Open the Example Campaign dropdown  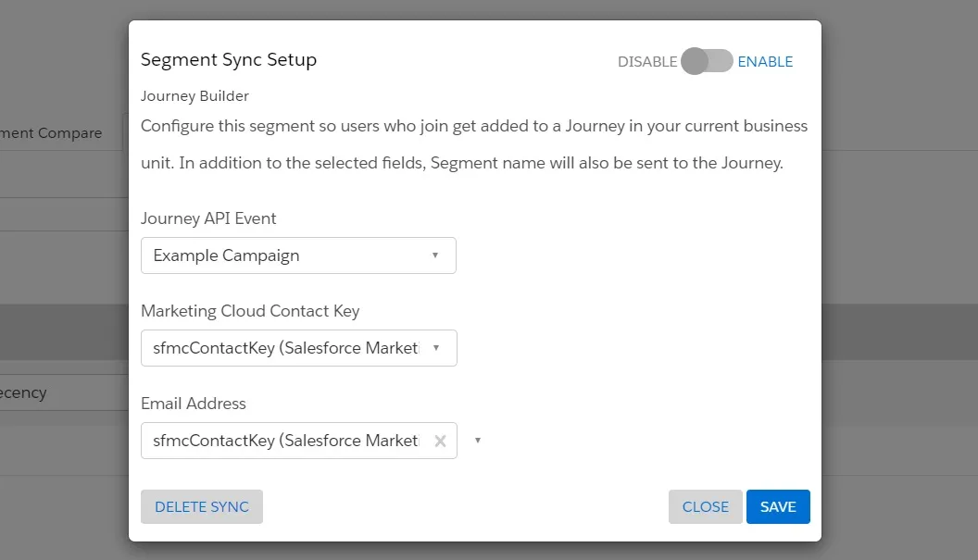click(x=287, y=255)
